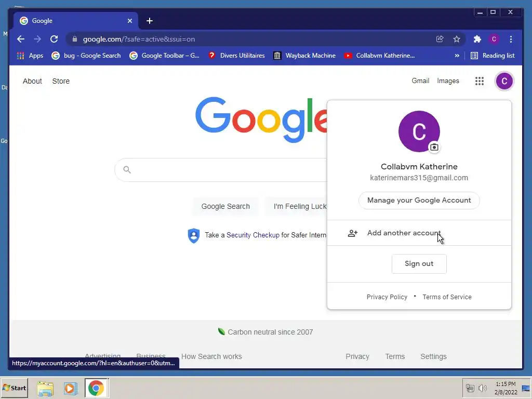The width and height of the screenshot is (532, 399).
Task: Click the lock icon in address bar
Action: click(x=75, y=39)
